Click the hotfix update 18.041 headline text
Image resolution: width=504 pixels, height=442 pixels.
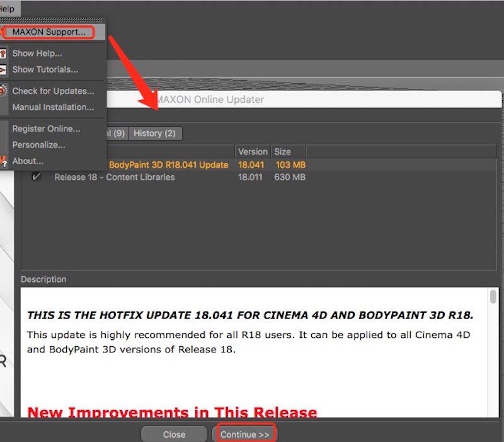click(x=250, y=315)
